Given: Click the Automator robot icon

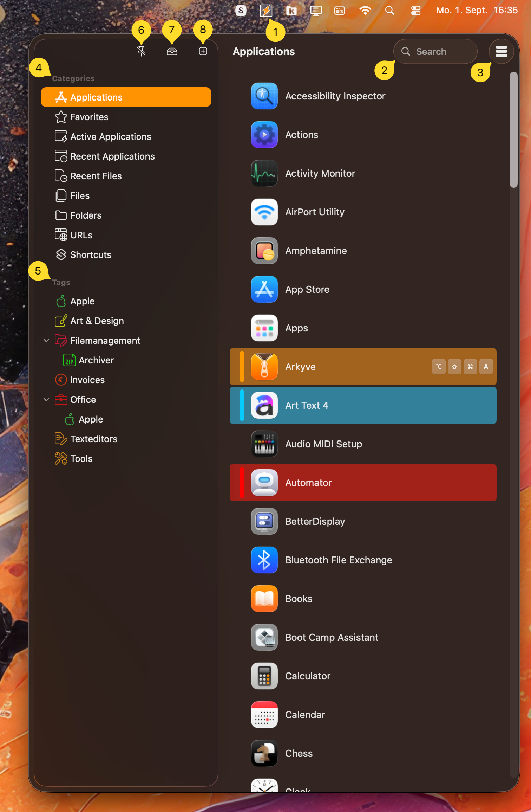Looking at the screenshot, I should pos(264,483).
